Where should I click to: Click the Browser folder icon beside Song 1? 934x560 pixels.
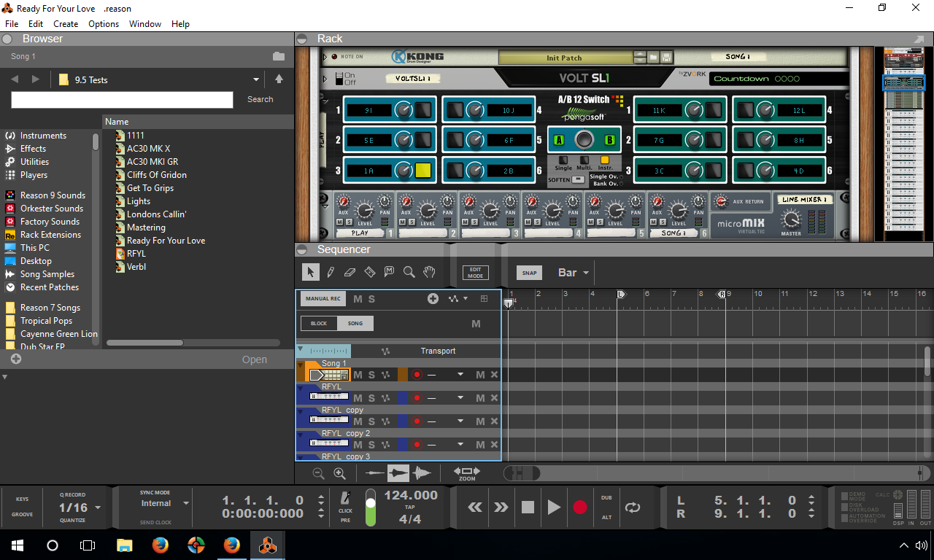pyautogui.click(x=279, y=56)
